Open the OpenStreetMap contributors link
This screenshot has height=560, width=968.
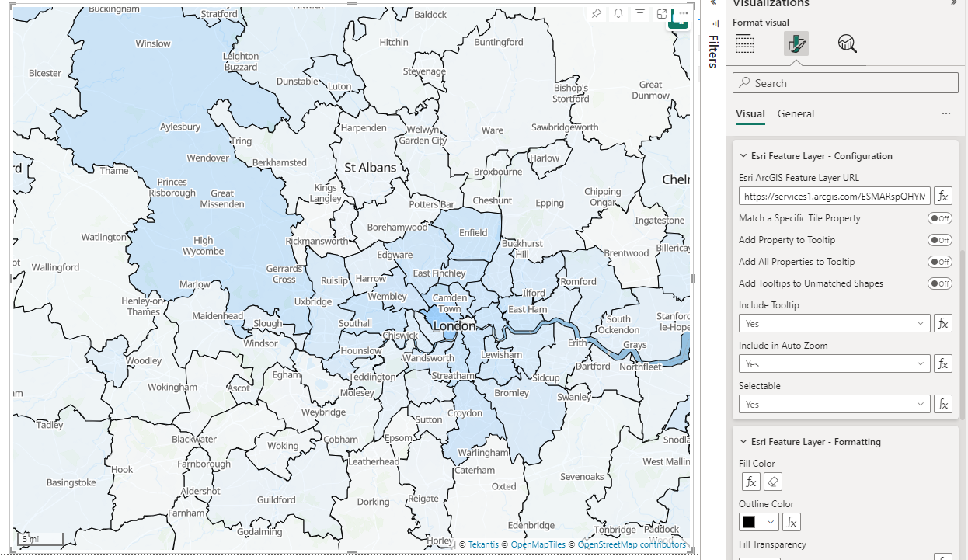coord(632,545)
